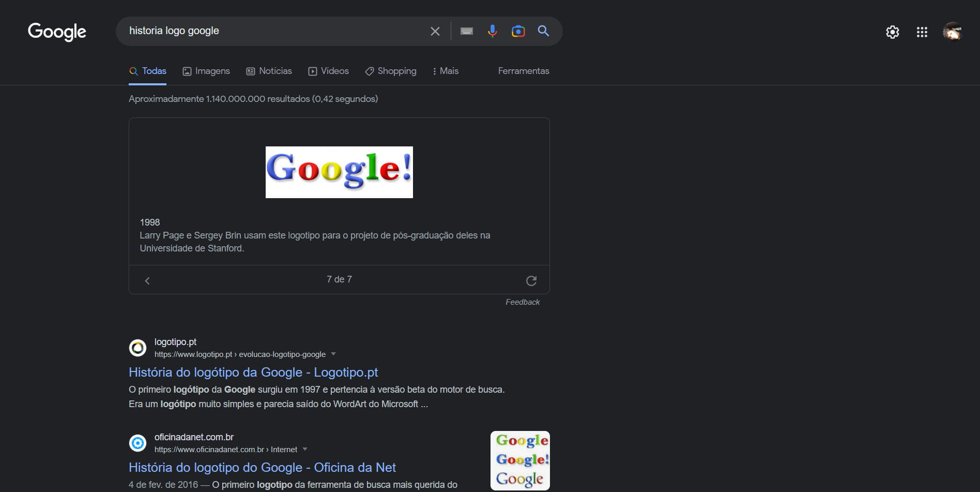Open the account profile avatar
The height and width of the screenshot is (492, 980).
point(953,32)
